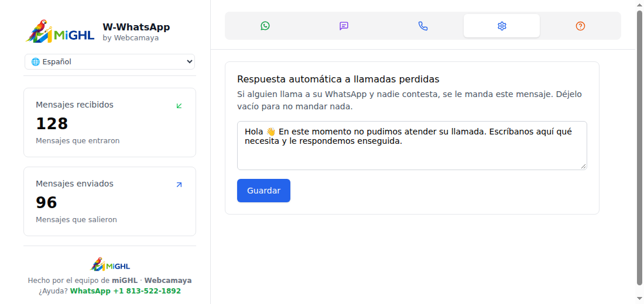Switch to the purple messages tab
Viewport: 644px width, 304px height.
click(x=344, y=26)
